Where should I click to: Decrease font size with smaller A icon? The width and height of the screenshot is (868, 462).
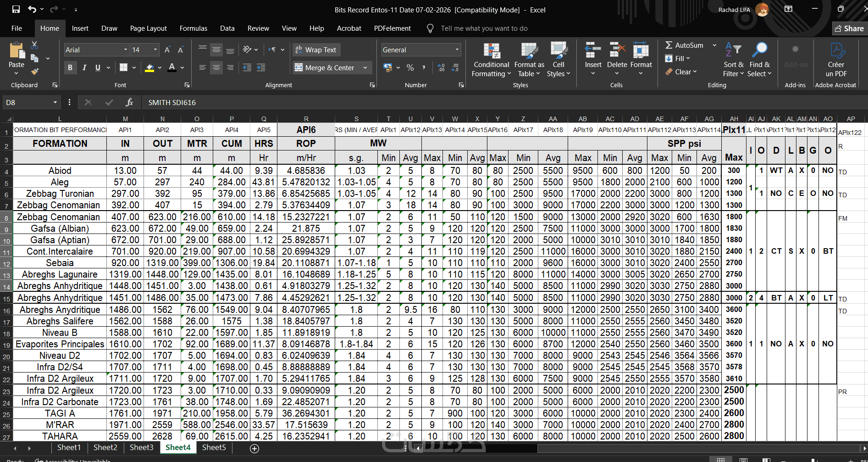(181, 50)
